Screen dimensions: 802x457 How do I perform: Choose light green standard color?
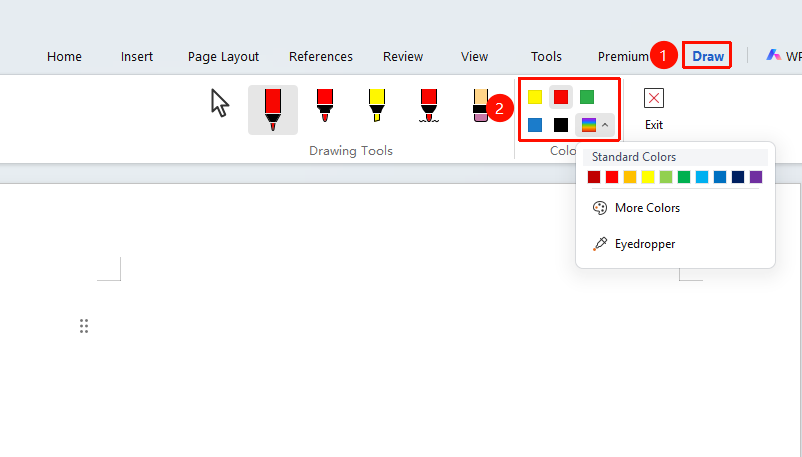pos(666,177)
